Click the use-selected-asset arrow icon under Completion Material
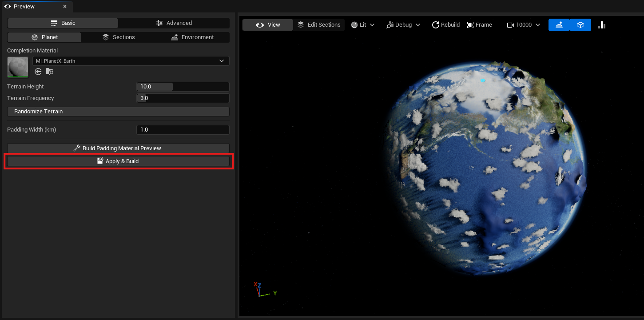 tap(38, 72)
